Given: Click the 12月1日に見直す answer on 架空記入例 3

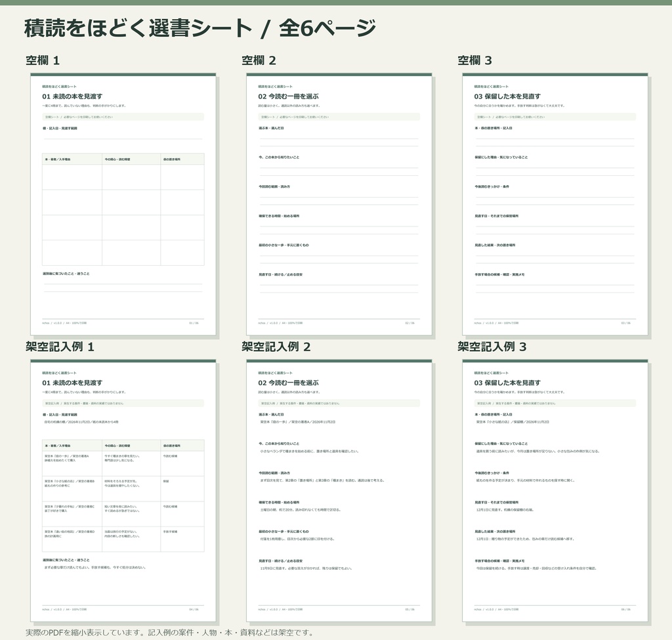Looking at the screenshot, I should click(x=505, y=509).
